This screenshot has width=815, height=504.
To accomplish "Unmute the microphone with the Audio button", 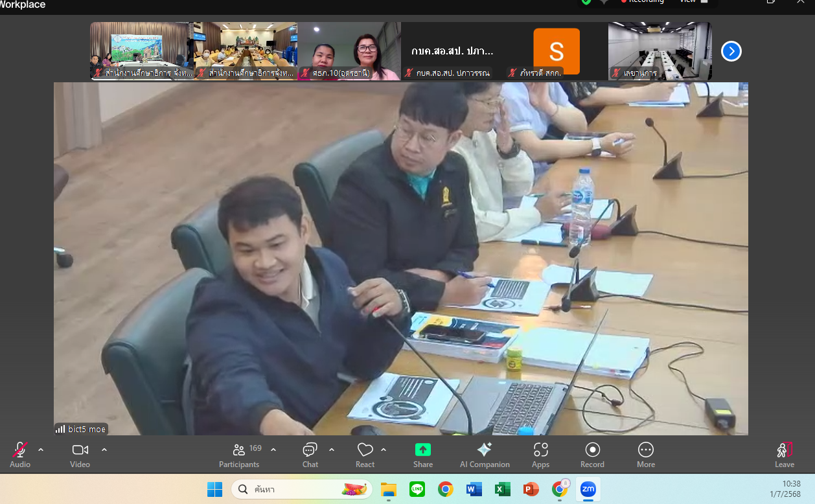I will (x=20, y=454).
